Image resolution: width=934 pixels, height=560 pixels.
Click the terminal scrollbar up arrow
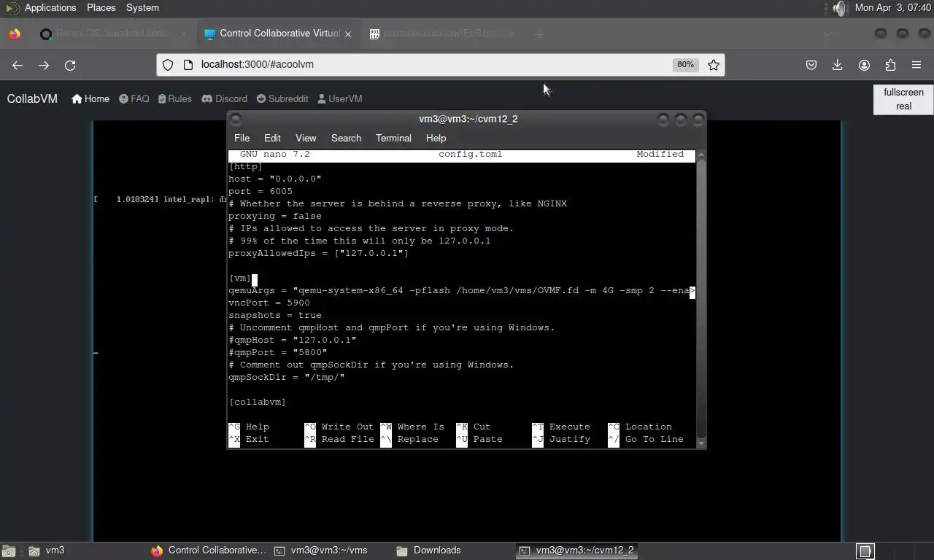pyautogui.click(x=701, y=154)
